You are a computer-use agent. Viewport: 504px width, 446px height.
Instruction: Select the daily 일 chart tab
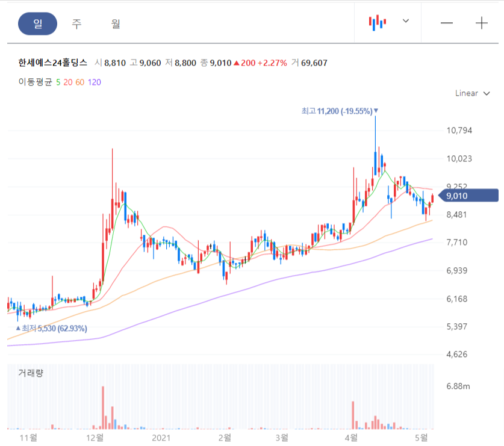(37, 23)
